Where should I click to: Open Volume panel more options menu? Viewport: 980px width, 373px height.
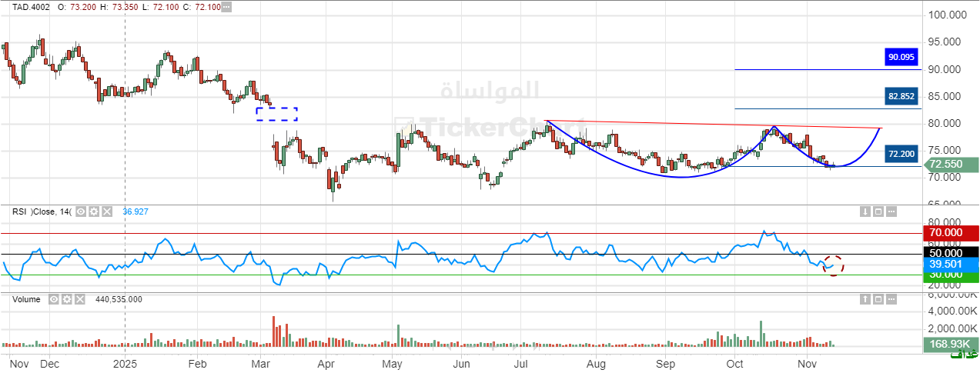pos(891,299)
